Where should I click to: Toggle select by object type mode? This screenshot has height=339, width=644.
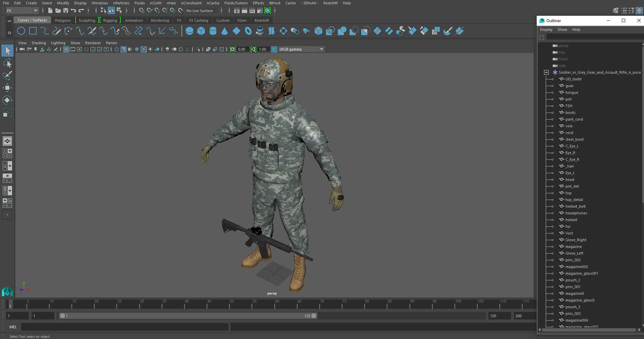[111, 11]
